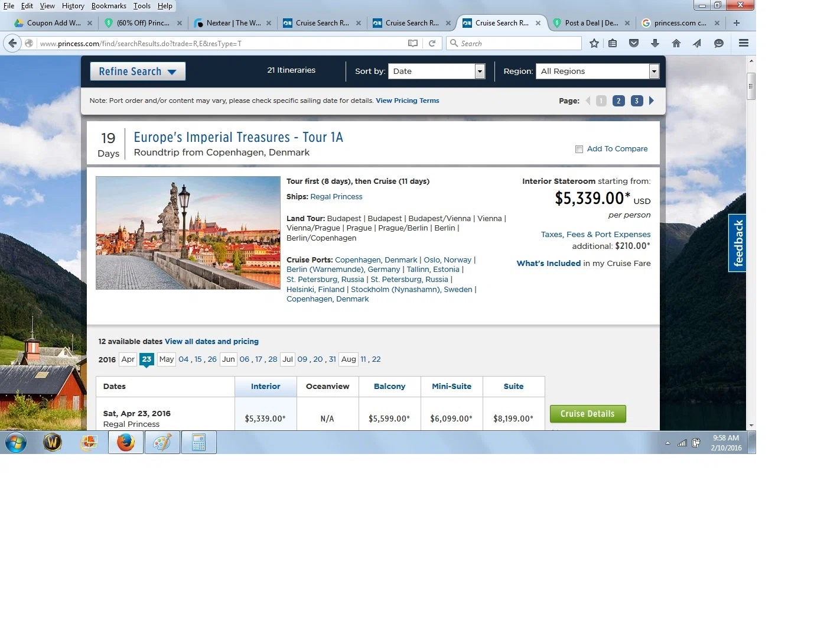The image size is (840, 629).
Task: Open the Hello chat bubble icon
Action: (x=719, y=43)
